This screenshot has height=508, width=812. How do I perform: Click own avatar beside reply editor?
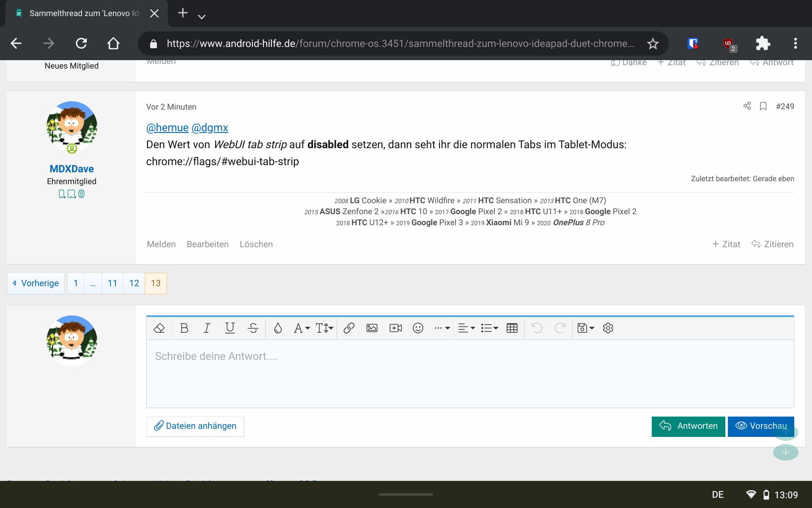pyautogui.click(x=71, y=340)
